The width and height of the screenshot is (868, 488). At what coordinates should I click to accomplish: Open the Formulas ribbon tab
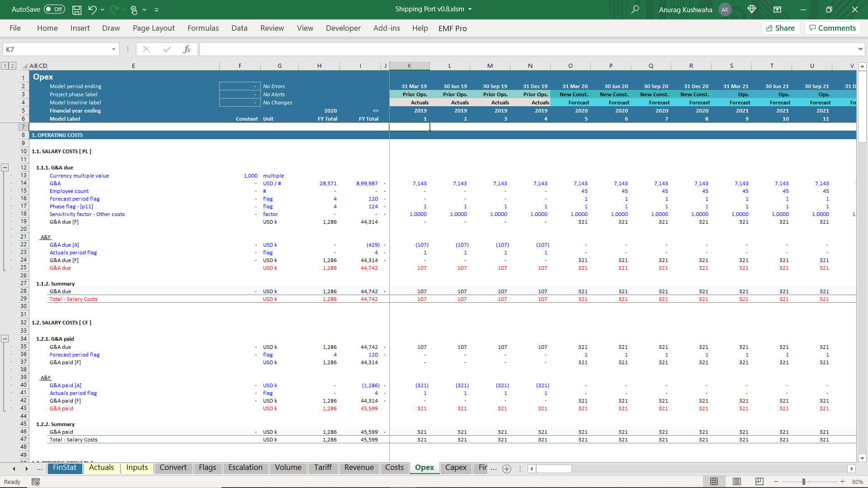(203, 28)
